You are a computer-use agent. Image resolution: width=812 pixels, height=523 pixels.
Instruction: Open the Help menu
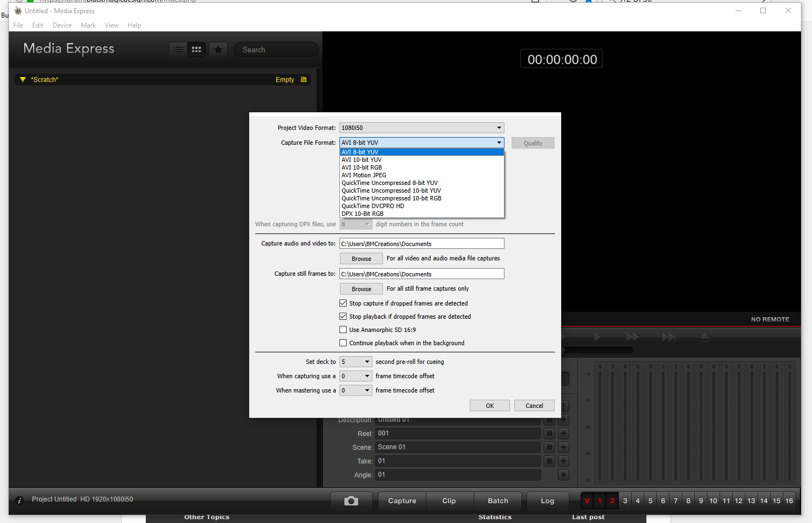pos(134,25)
